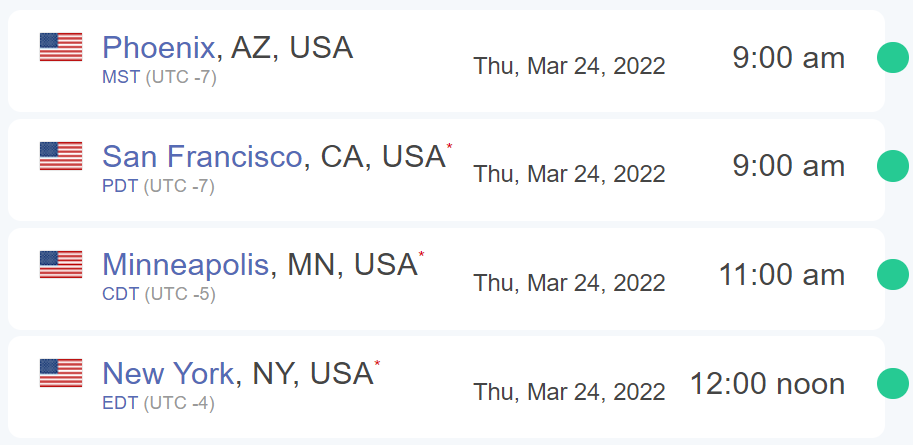Open the San Francisco city link
Viewport: 913px width, 445px height.
click(202, 156)
